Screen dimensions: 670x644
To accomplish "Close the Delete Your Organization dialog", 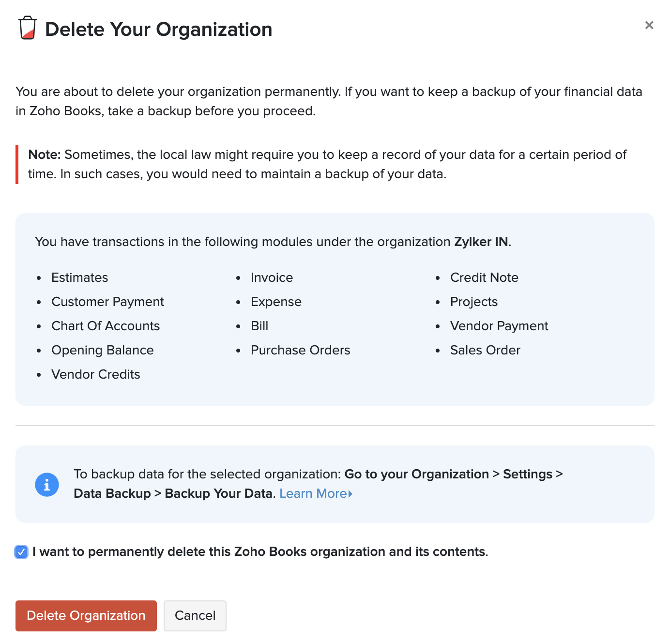I will (649, 25).
